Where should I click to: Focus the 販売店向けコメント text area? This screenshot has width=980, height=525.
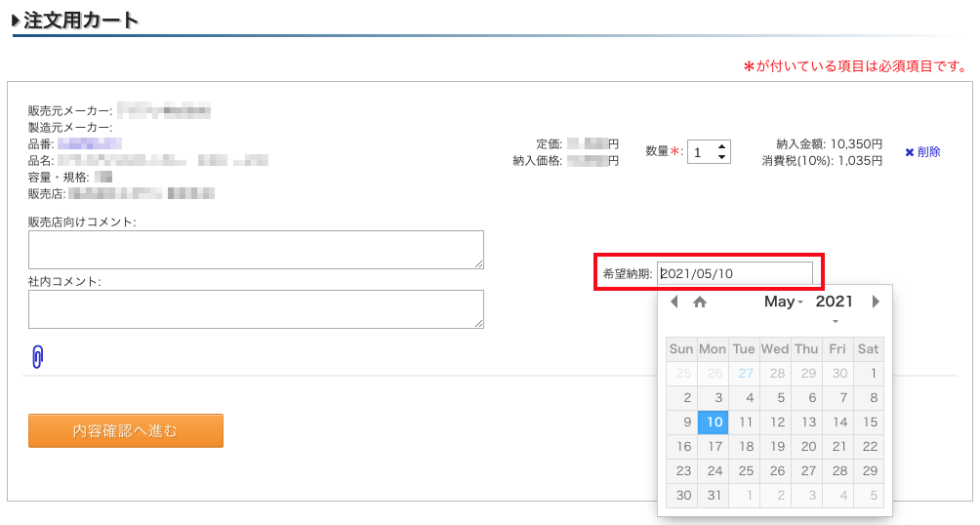pos(256,250)
